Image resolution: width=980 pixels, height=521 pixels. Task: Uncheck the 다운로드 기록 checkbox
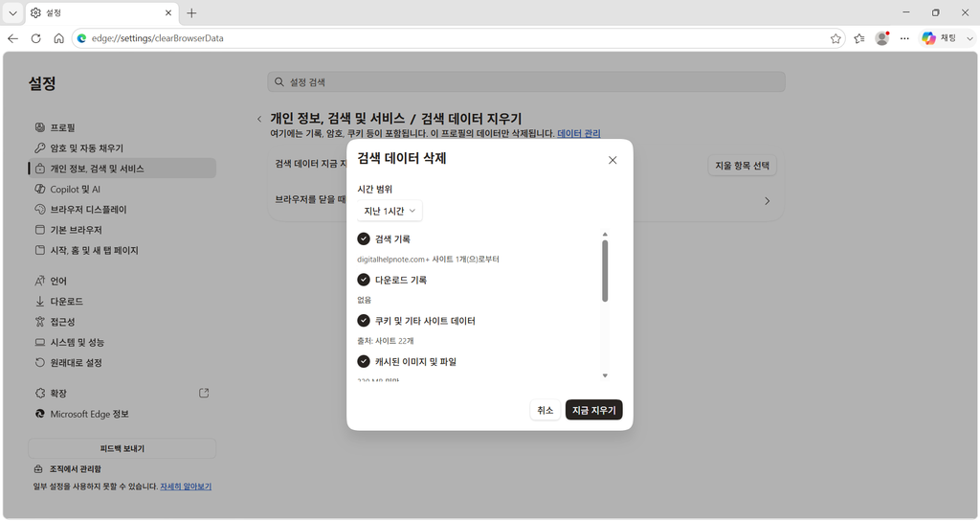(363, 280)
